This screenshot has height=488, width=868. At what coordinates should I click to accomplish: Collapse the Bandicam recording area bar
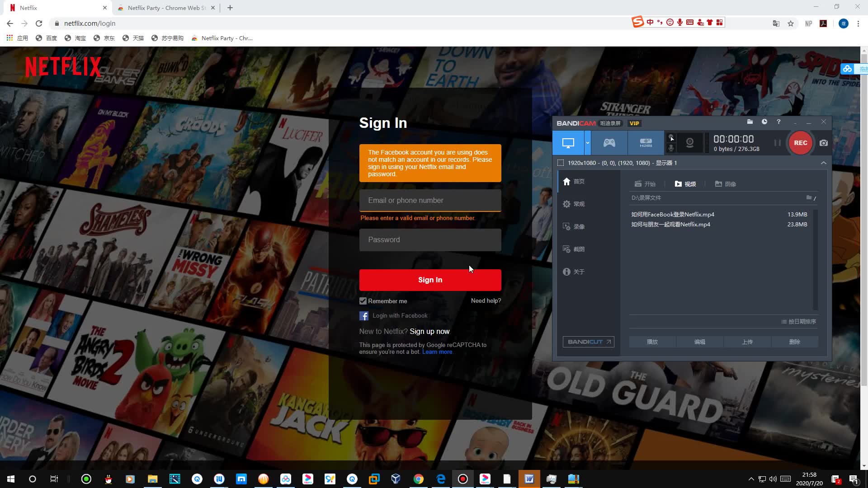(824, 163)
